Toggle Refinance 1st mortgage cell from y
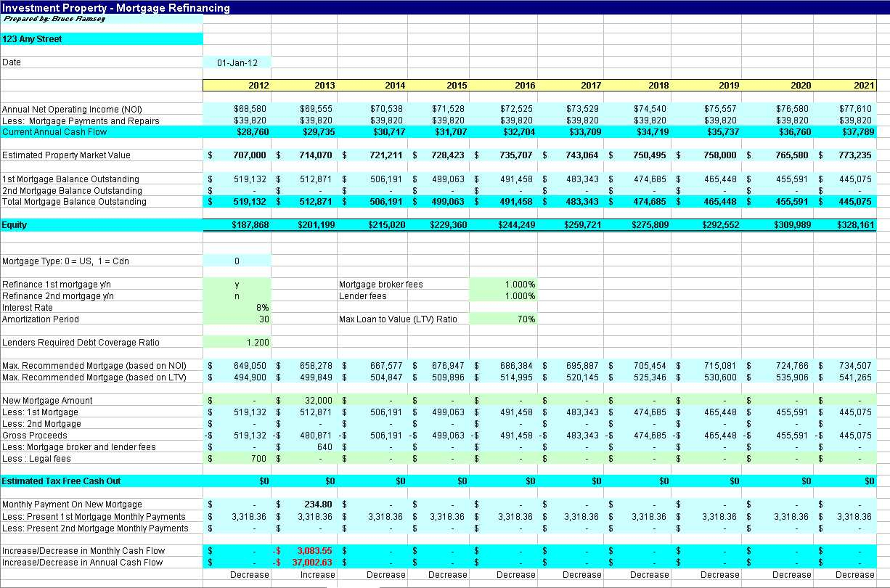 click(236, 284)
